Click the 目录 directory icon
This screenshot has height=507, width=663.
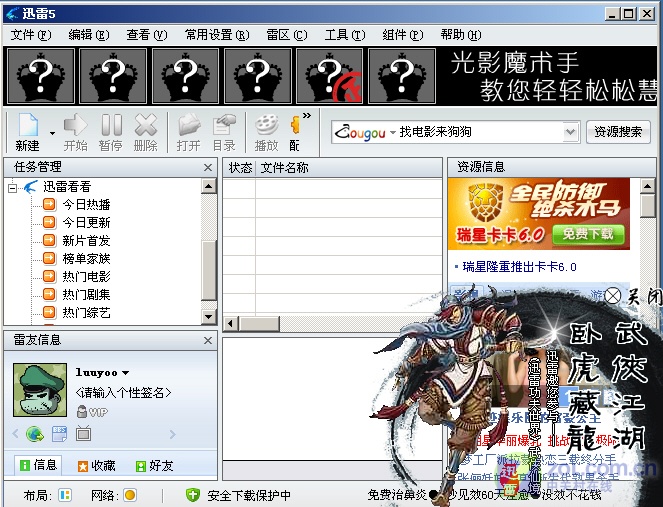pos(224,132)
